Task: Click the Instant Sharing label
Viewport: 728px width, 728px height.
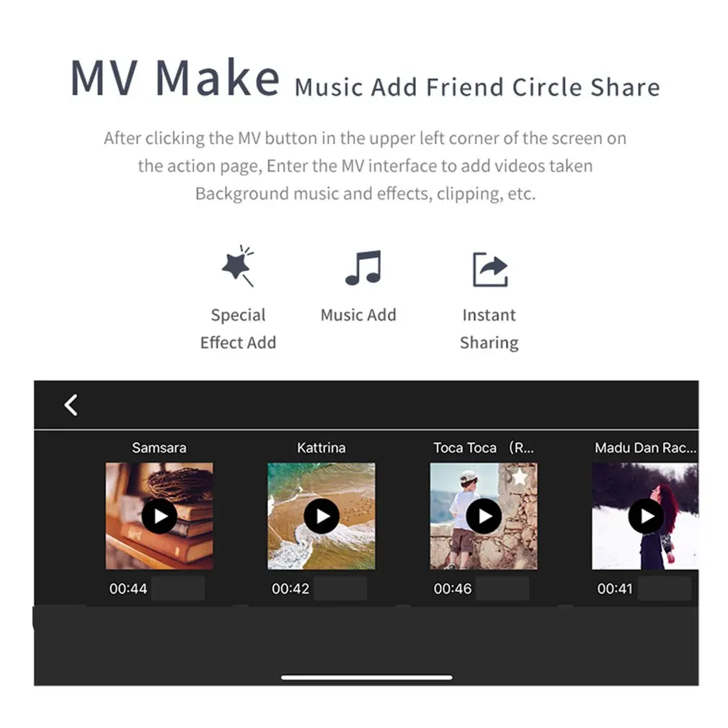Action: 489,329
